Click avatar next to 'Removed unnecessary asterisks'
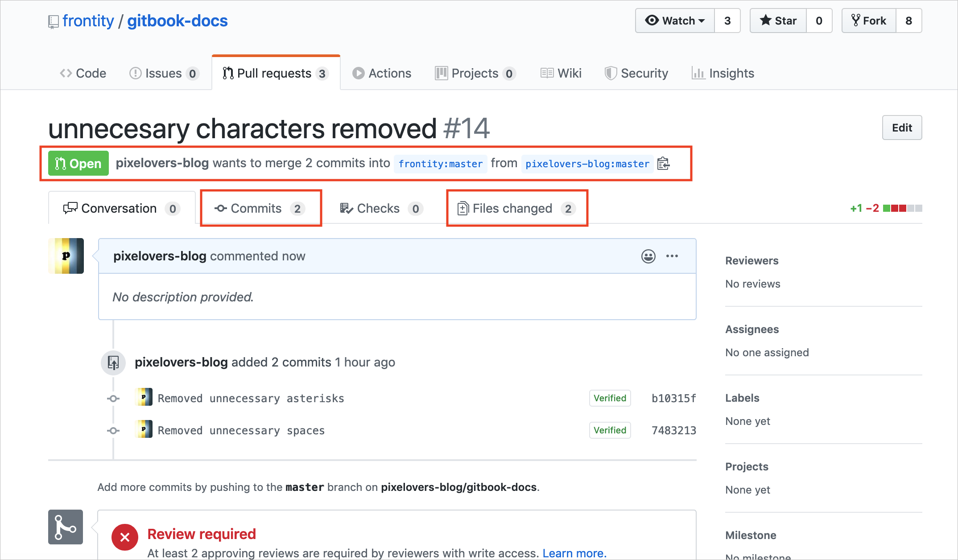Image resolution: width=958 pixels, height=560 pixels. click(144, 397)
